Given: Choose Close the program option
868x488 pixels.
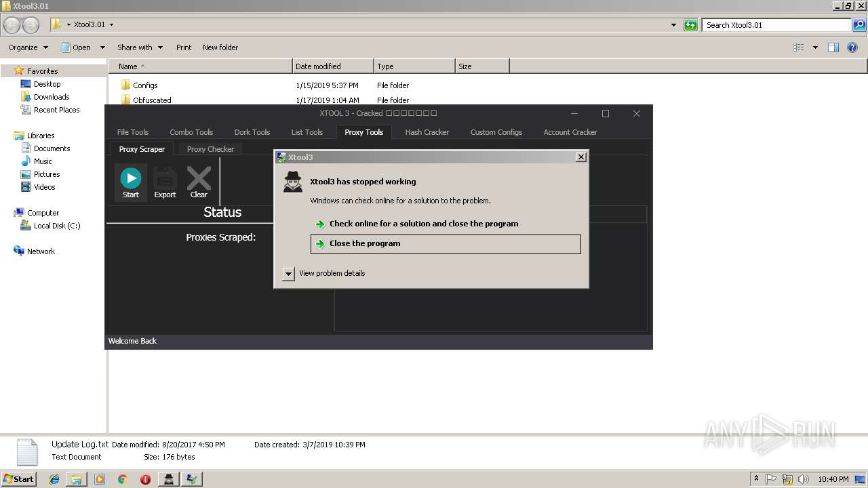Looking at the screenshot, I should coord(446,244).
